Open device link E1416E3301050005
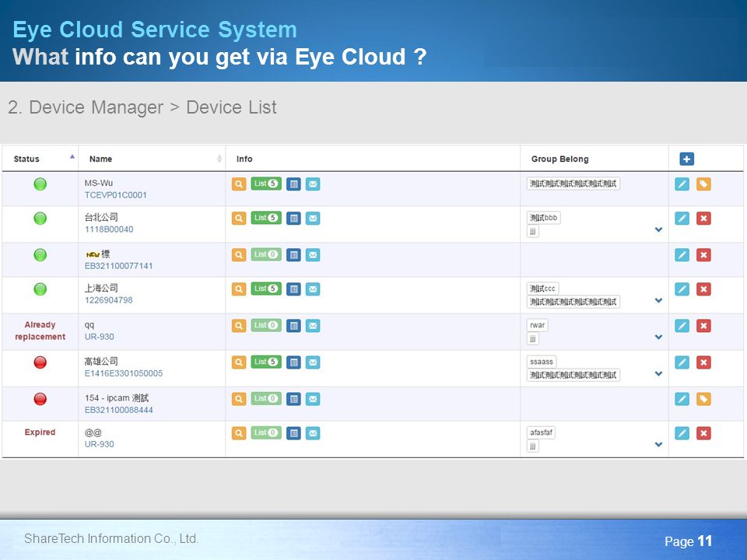The height and width of the screenshot is (560, 747). pos(124,374)
